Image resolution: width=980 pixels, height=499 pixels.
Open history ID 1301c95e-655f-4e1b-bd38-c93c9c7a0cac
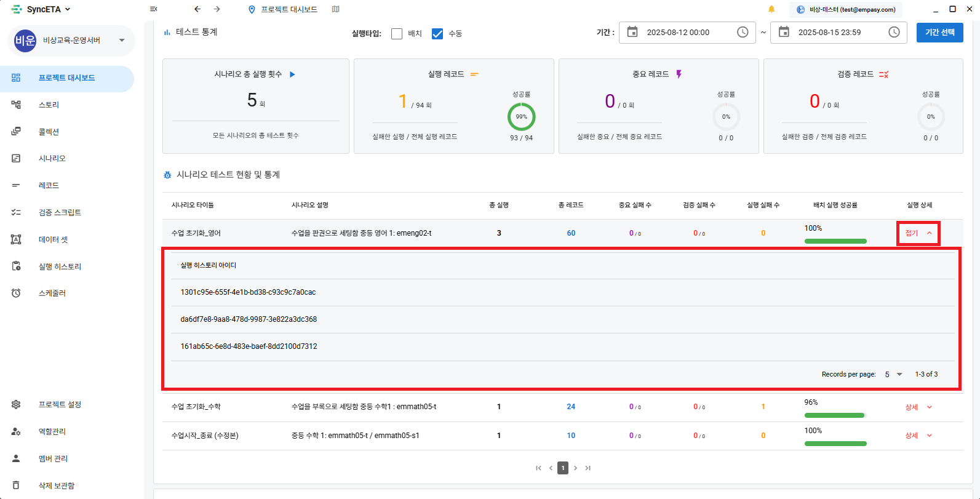248,292
